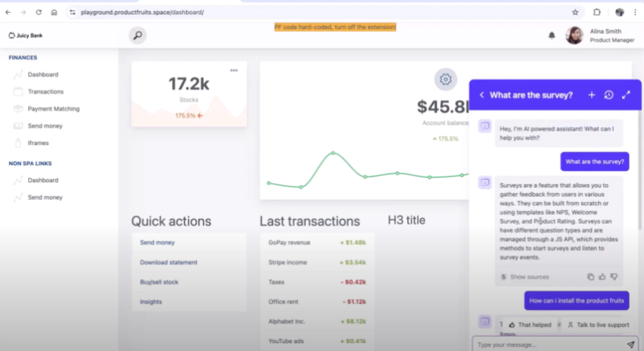Reload the page with the refresh icon
The height and width of the screenshot is (351, 644).
(x=39, y=12)
